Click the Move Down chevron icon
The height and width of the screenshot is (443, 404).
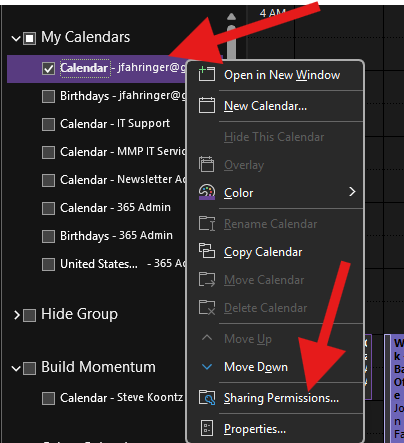tap(207, 367)
